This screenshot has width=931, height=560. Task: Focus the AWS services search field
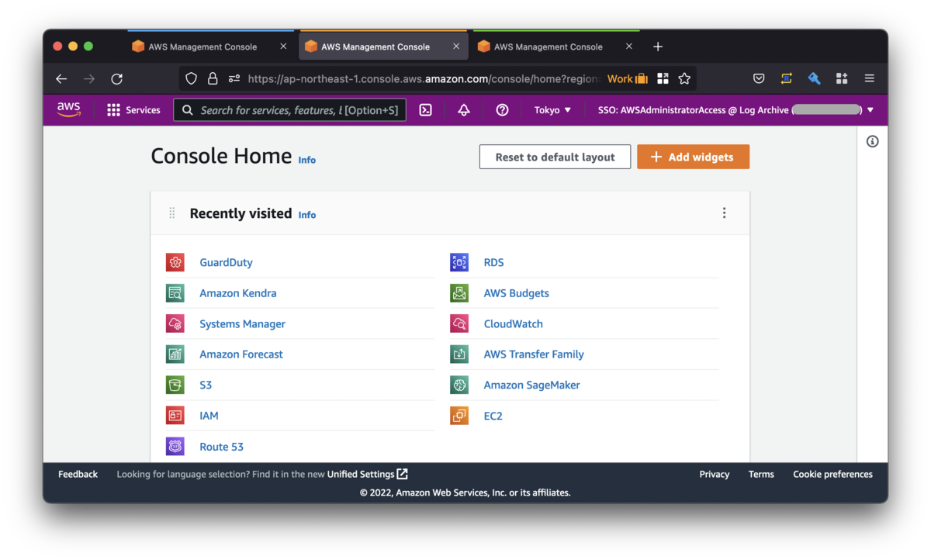point(289,110)
